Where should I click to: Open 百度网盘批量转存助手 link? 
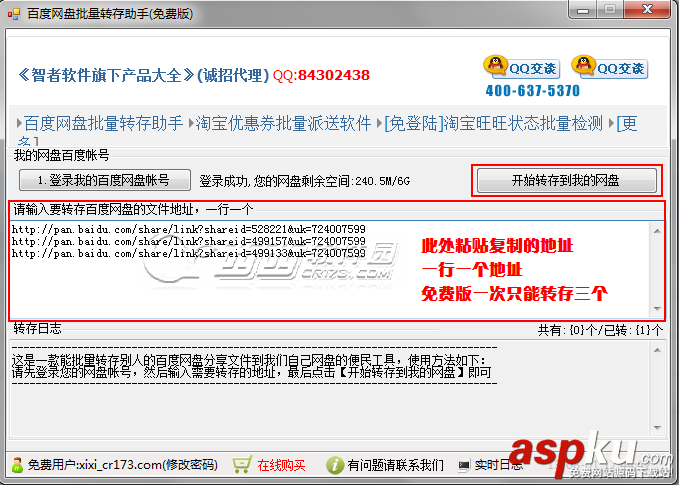point(103,123)
